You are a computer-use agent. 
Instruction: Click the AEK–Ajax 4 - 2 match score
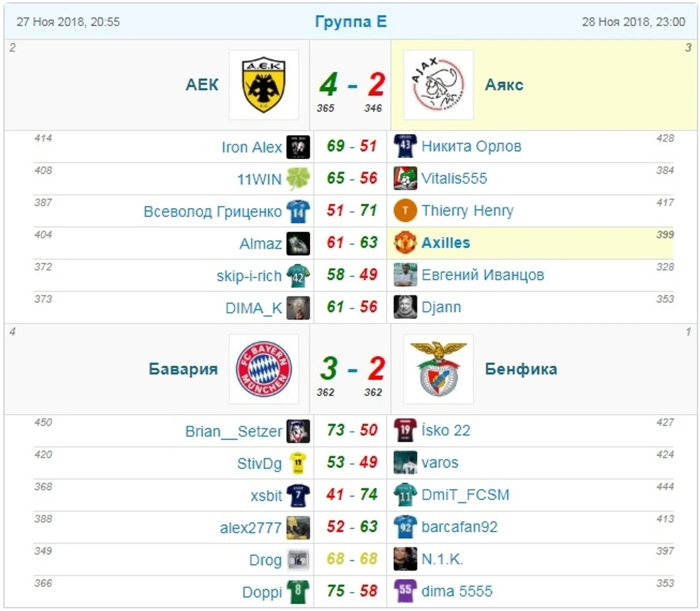(351, 85)
